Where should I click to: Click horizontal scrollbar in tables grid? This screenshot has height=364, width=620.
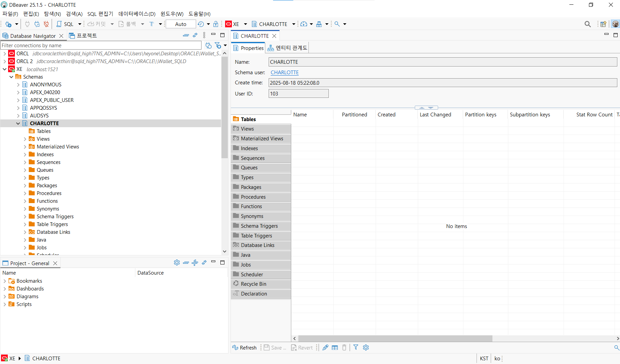point(395,338)
